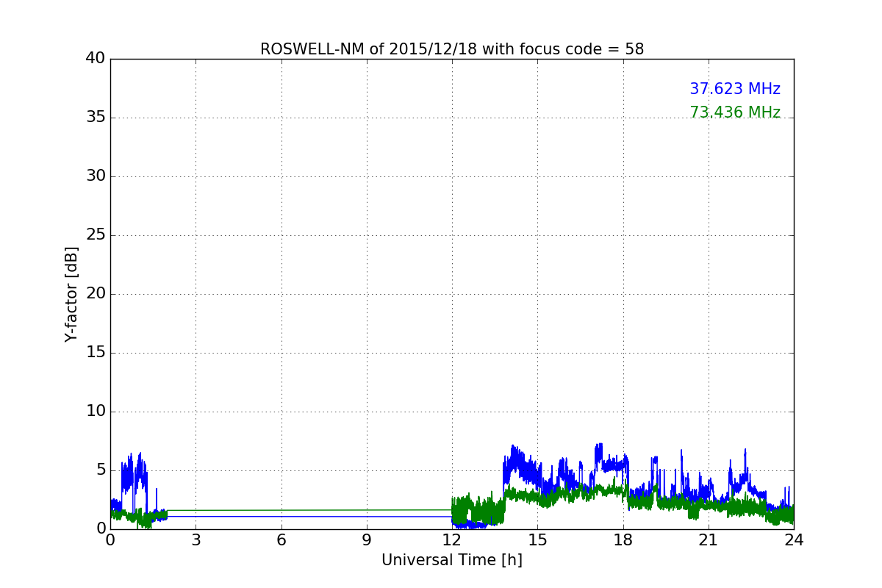Click the plot title 'ROSWELL-NM of 2015/12/18 with focus code = 58'
Viewport: 882px width, 588px height.
coord(452,49)
